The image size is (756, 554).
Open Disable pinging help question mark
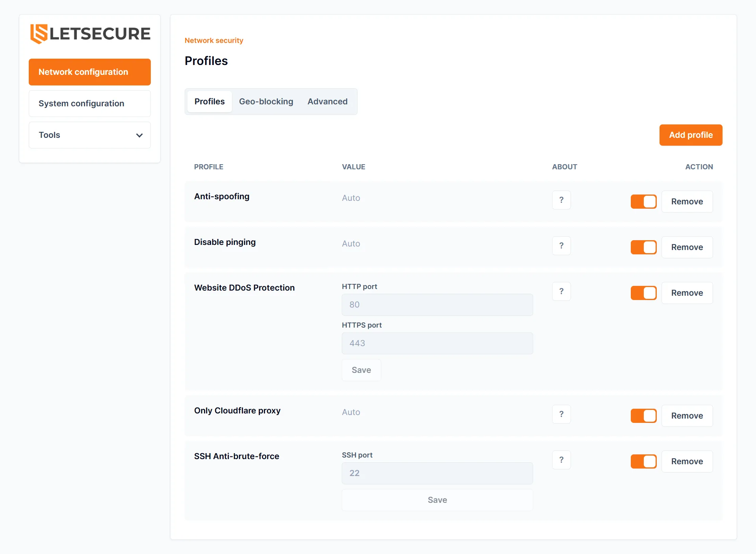[561, 246]
